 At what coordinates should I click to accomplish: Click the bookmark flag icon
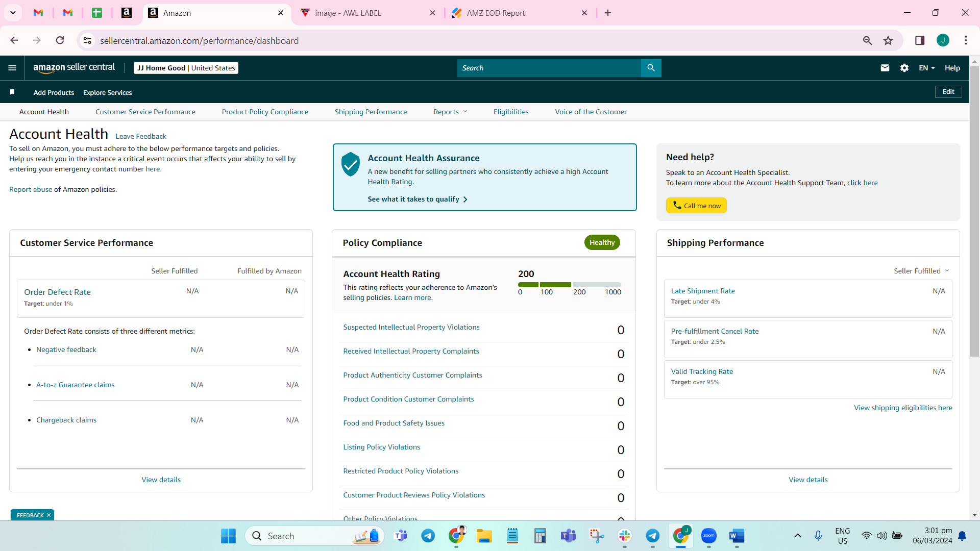pos(12,92)
